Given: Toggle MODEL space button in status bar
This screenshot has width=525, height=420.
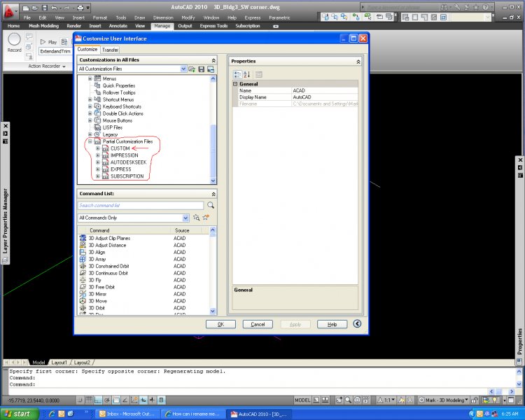Looking at the screenshot, I should [302, 400].
